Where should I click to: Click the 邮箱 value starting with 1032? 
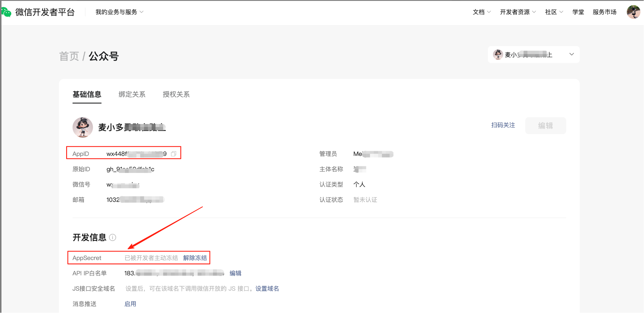click(135, 200)
